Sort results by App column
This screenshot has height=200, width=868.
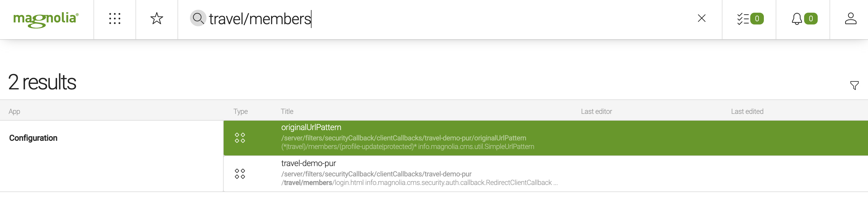(14, 111)
